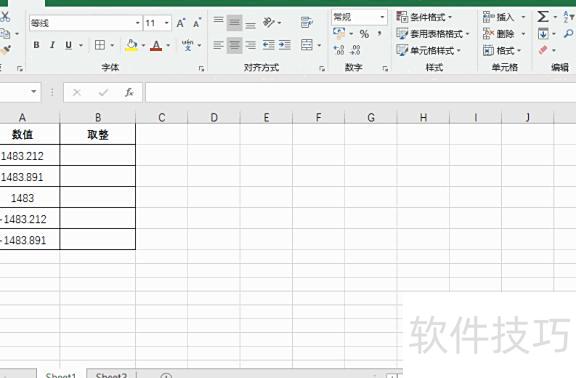The height and width of the screenshot is (378, 576).
Task: Increase decimal places
Action: (339, 50)
